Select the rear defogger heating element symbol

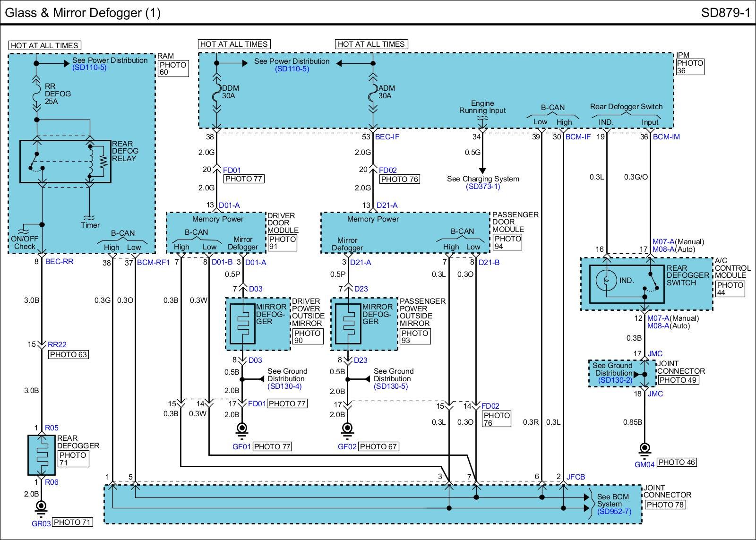click(x=42, y=455)
